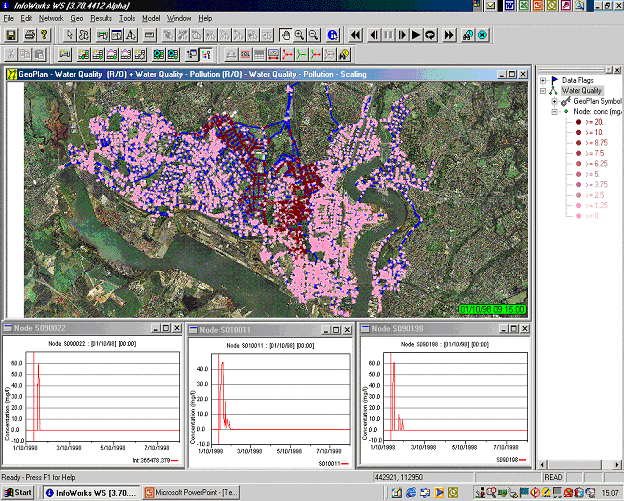
Task: Rewind the replay to the start
Action: pyautogui.click(x=355, y=35)
